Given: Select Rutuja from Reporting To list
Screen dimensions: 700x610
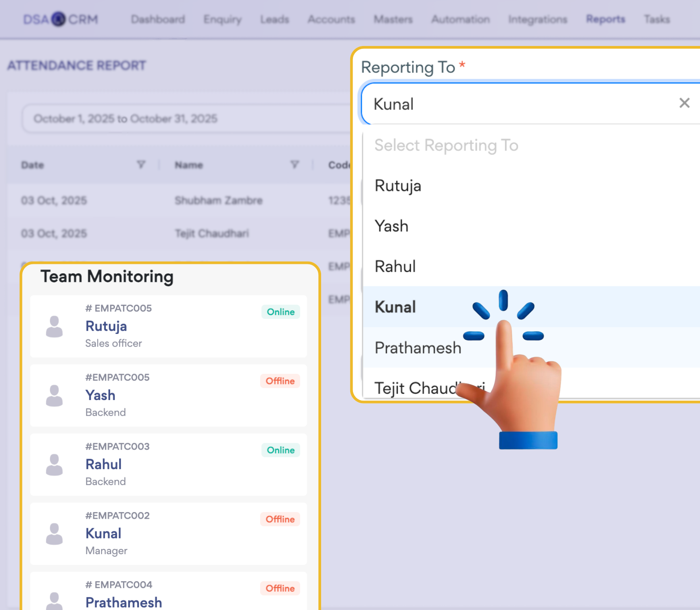Looking at the screenshot, I should (398, 186).
